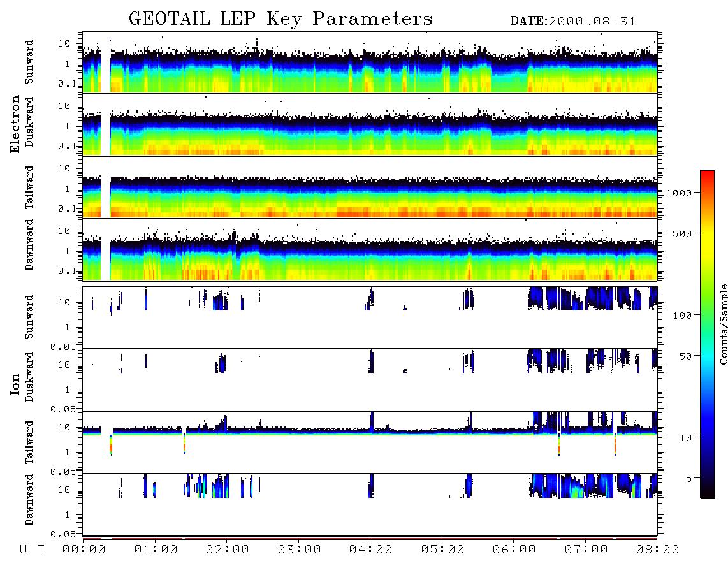Click the 50 colorbar tick value
728x561 pixels.
685,356
